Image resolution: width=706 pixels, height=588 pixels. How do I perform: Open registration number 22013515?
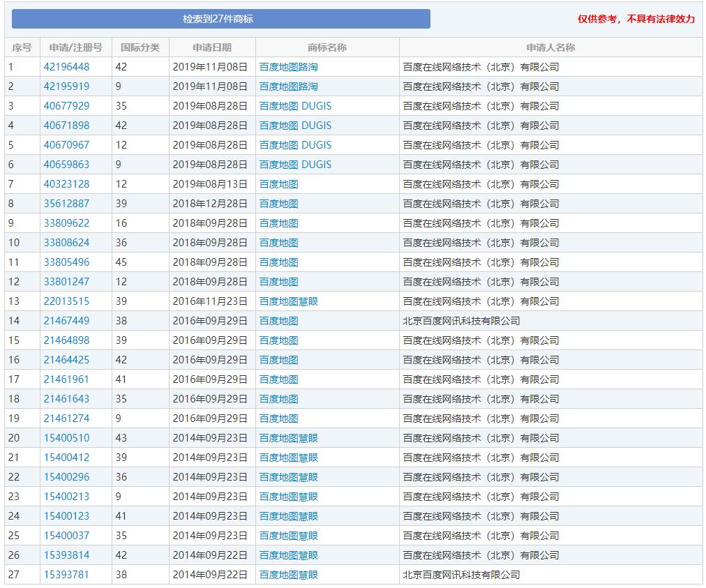[x=66, y=301]
